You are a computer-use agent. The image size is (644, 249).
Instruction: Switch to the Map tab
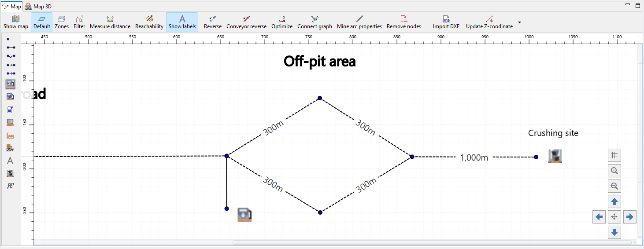click(x=12, y=6)
